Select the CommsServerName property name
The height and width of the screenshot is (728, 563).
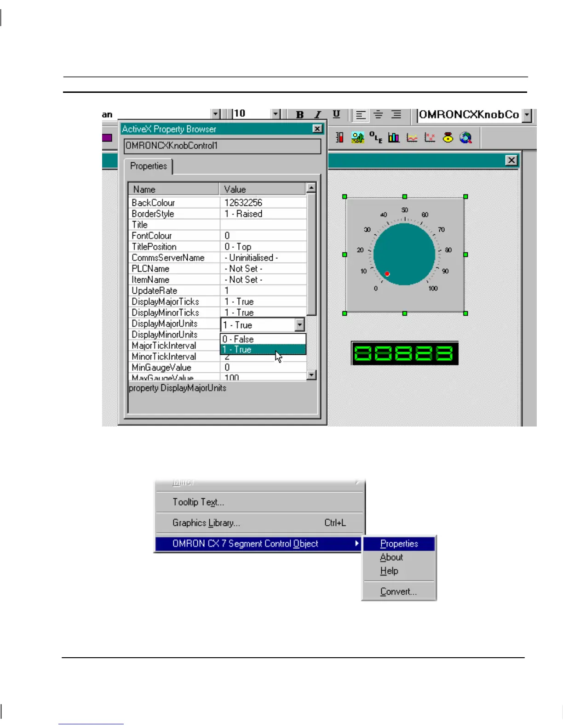168,258
